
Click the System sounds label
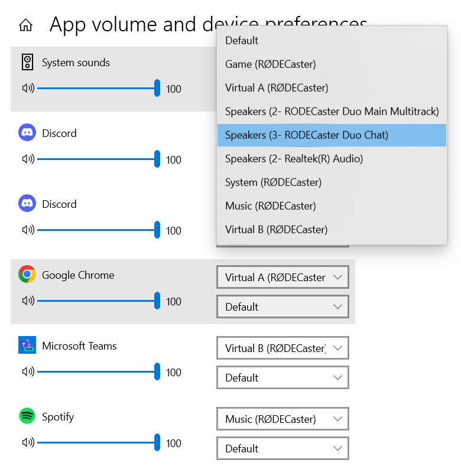76,63
